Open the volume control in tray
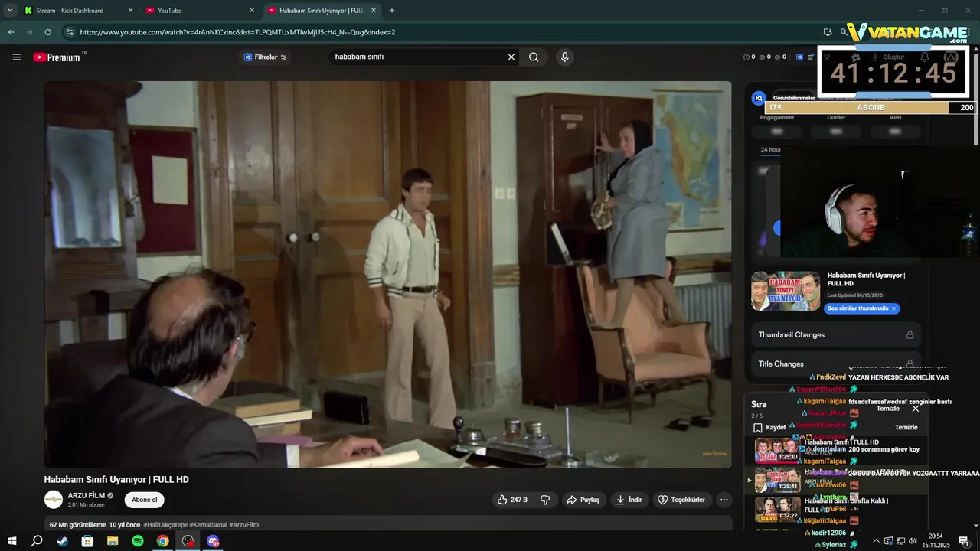The width and height of the screenshot is (980, 551). [912, 541]
